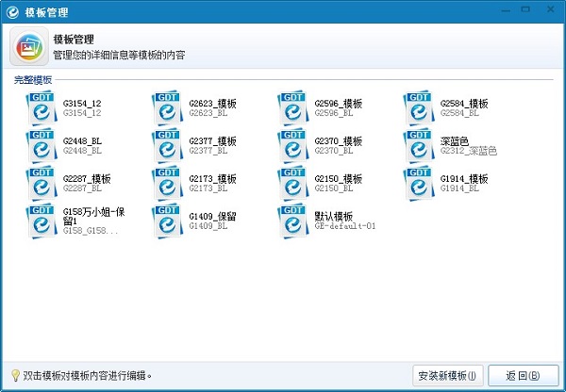
Task: Select the 默认模板 template icon
Action: tap(292, 221)
